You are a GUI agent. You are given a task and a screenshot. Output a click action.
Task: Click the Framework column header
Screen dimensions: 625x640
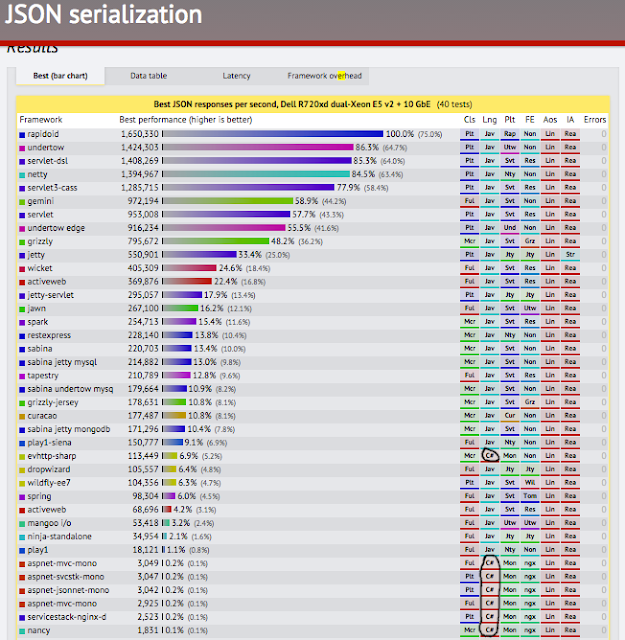point(41,120)
